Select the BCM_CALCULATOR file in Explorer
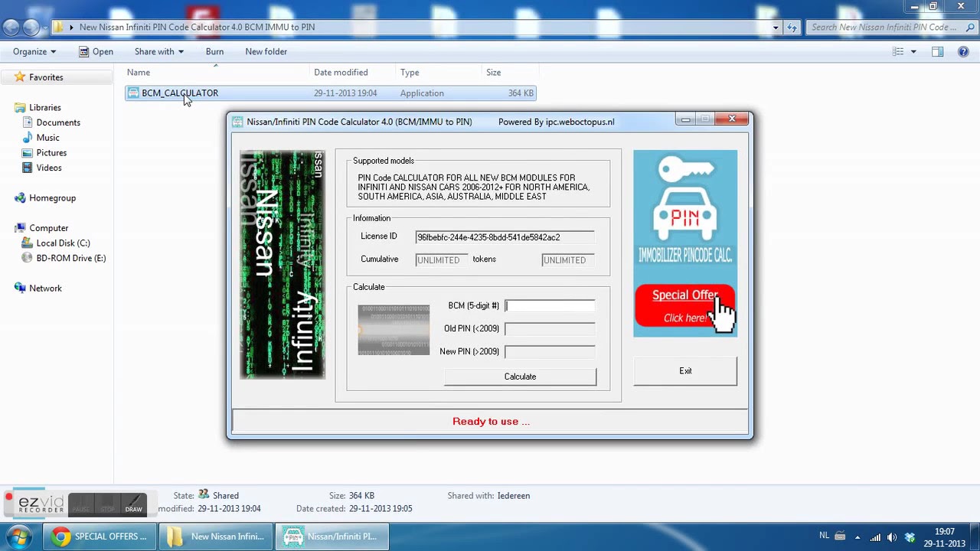Viewport: 980px width, 551px height. (331, 93)
